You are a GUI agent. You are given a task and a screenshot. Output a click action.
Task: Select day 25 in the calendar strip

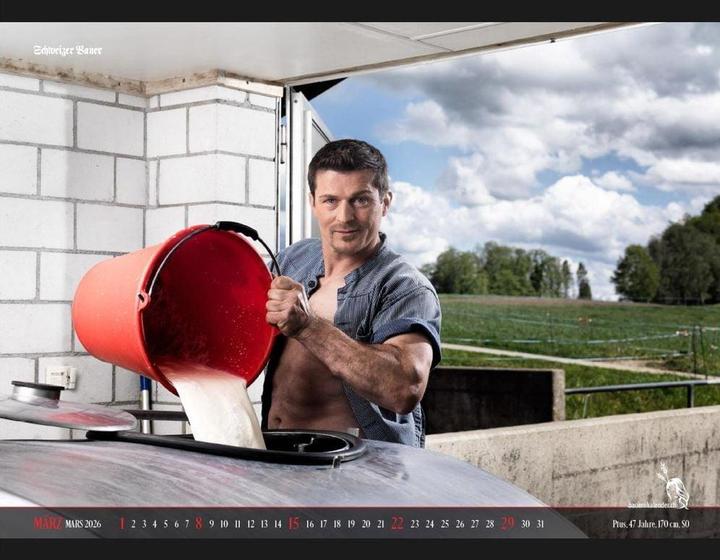click(445, 524)
